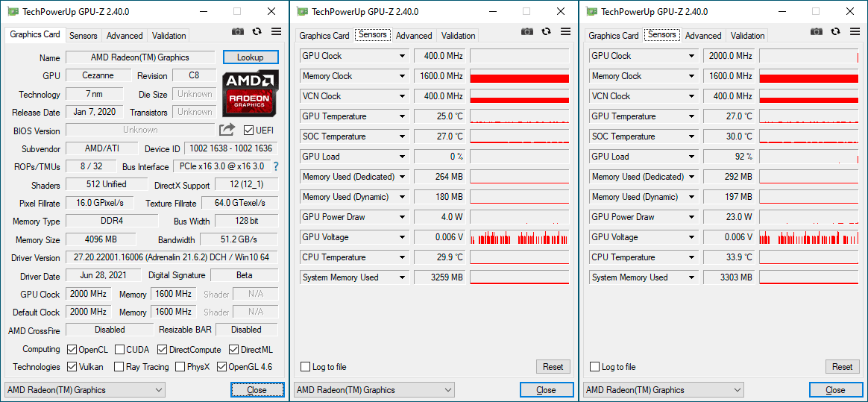
Task: Click the AMD Radeon Graphics logo
Action: click(x=251, y=93)
